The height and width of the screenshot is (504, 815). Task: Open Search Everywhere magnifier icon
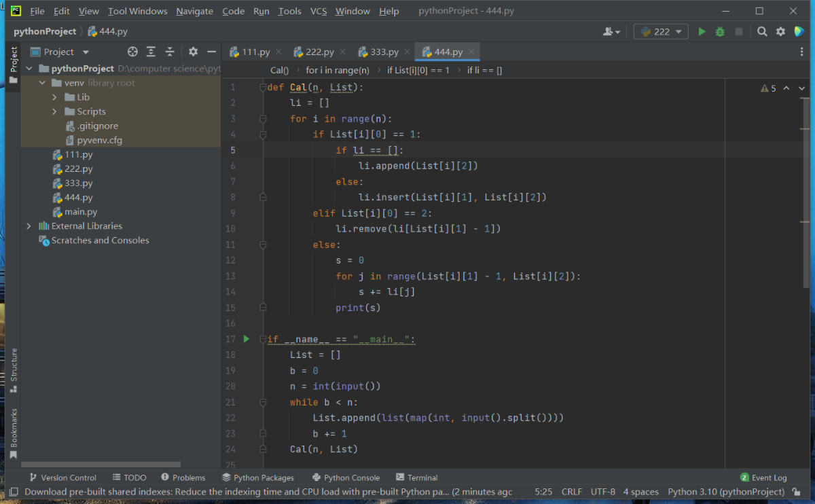point(763,32)
